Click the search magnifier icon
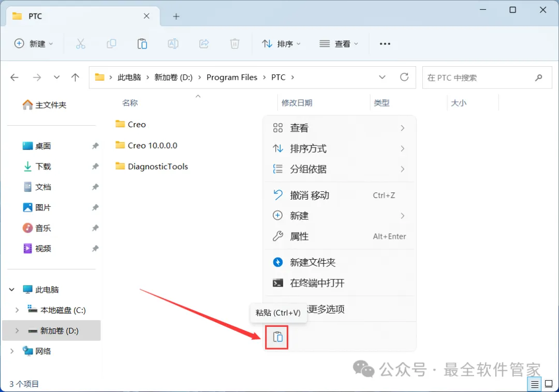559x392 pixels. 539,78
